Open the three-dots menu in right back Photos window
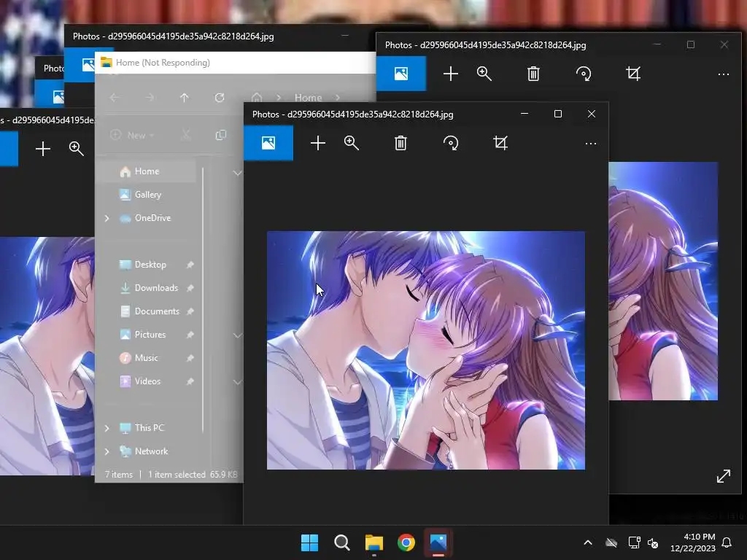Screen dimensions: 747x560 [724, 74]
